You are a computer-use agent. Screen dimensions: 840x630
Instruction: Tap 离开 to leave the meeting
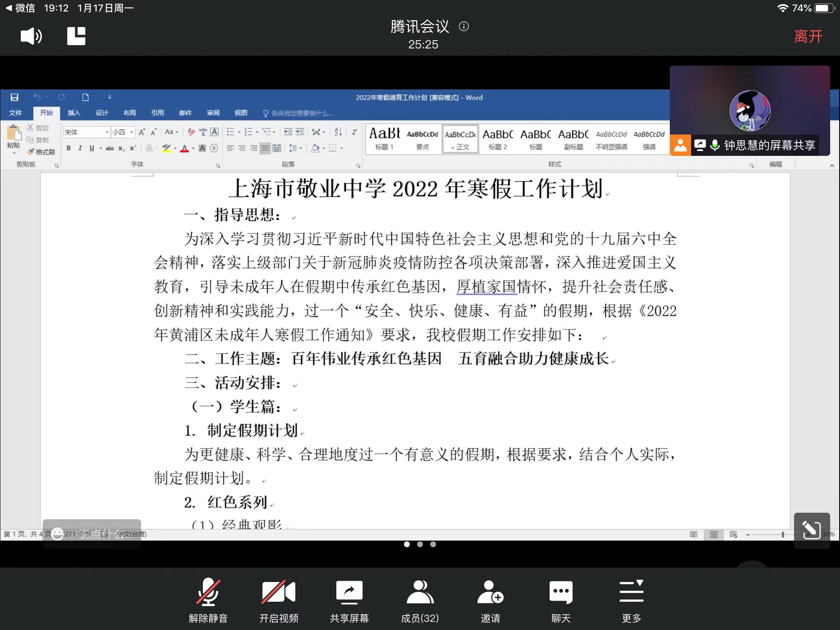[808, 37]
